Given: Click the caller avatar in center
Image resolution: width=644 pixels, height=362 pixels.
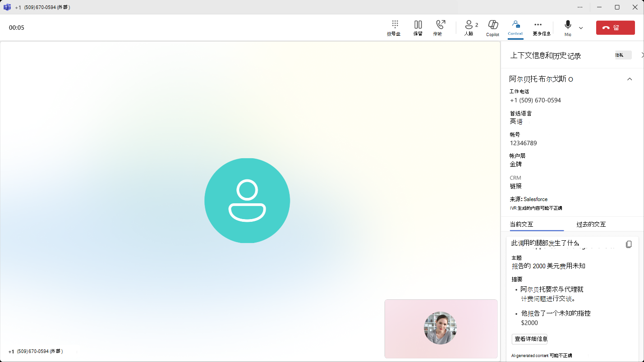Looking at the screenshot, I should (247, 201).
